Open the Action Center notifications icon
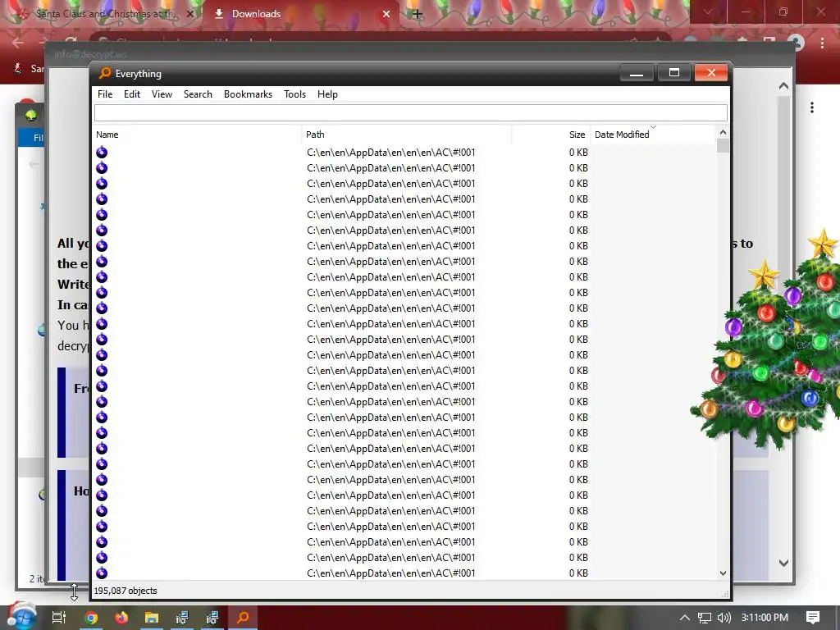The width and height of the screenshot is (840, 630). [x=813, y=618]
